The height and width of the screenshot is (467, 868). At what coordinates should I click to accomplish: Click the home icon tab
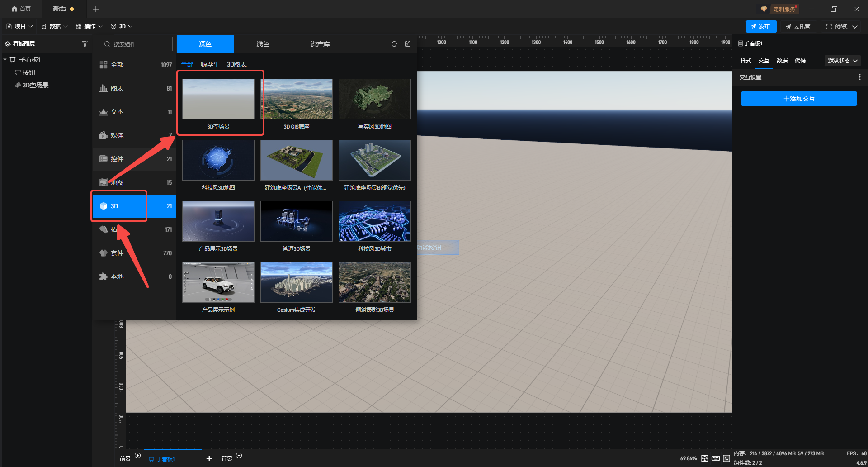(21, 9)
